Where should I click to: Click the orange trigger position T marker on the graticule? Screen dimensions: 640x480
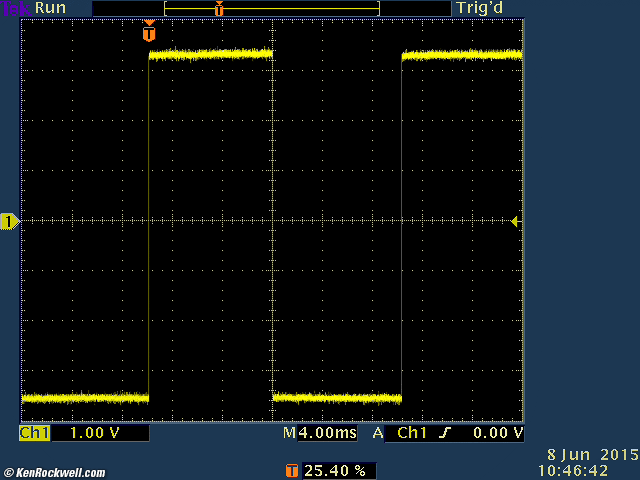[149, 33]
